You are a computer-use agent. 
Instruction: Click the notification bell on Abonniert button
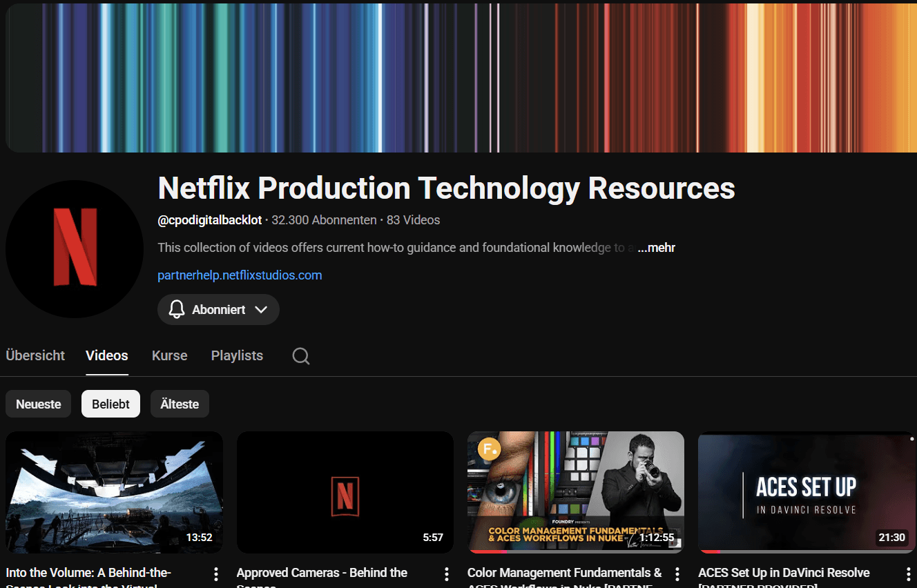[177, 309]
